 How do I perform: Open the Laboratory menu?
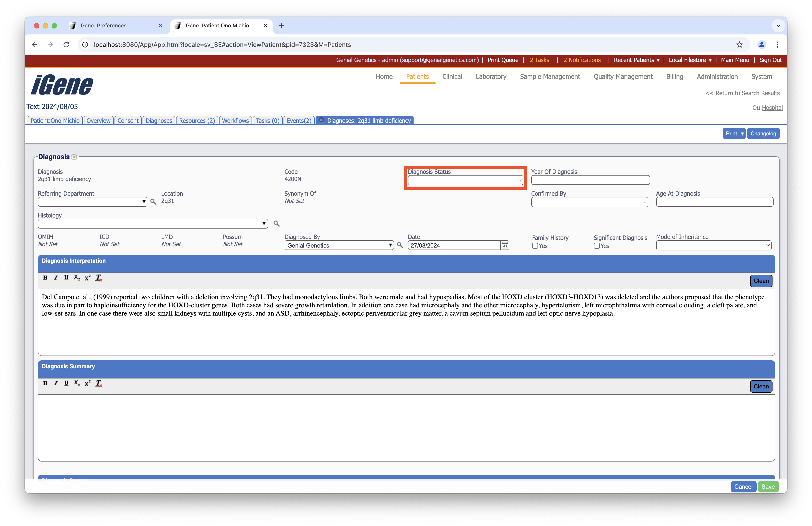pyautogui.click(x=491, y=77)
